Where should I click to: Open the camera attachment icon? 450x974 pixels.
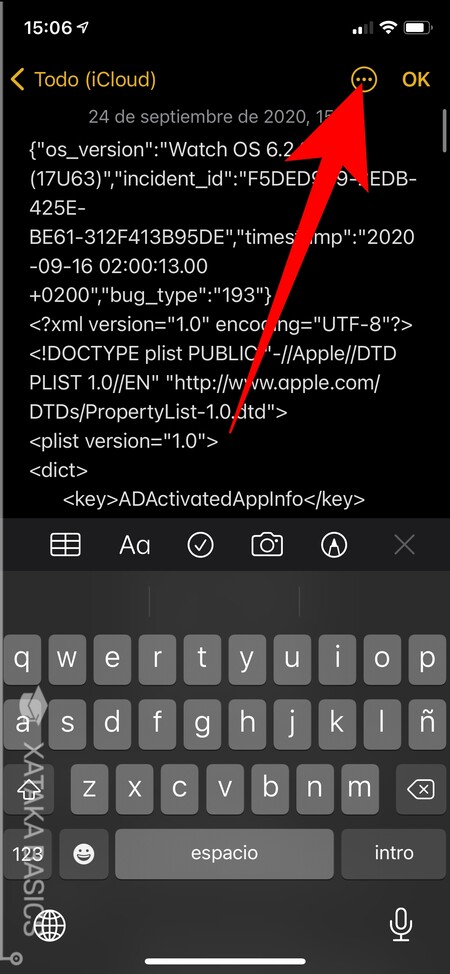click(x=267, y=545)
